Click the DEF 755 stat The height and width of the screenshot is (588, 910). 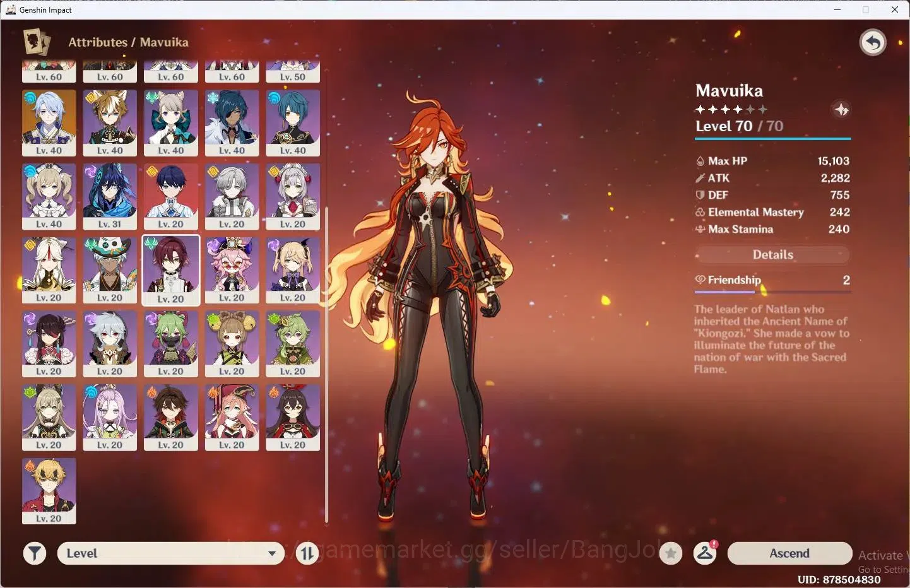(x=772, y=195)
